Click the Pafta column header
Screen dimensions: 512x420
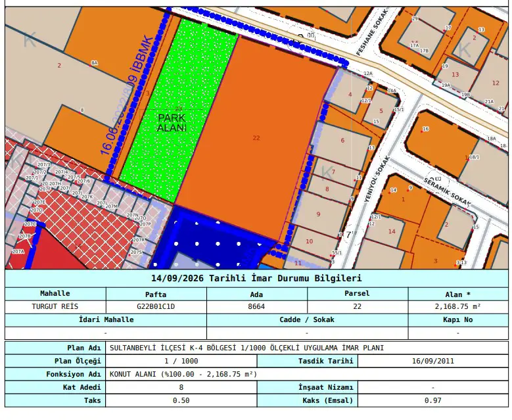pos(156,294)
